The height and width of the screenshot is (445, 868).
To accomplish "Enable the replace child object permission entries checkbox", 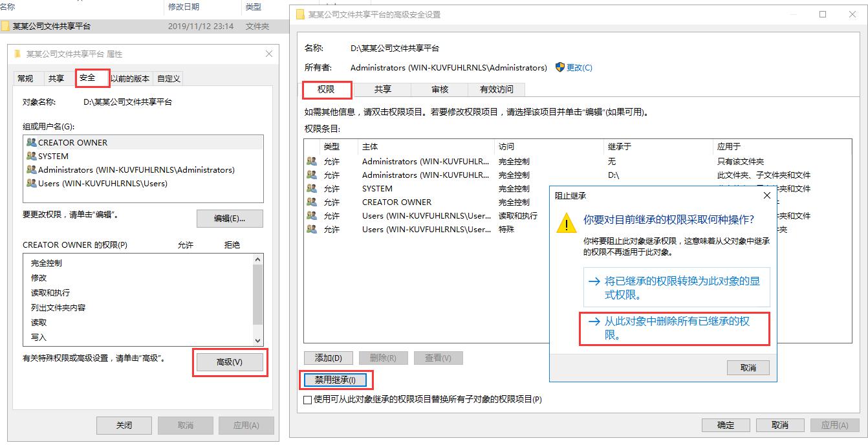I will pyautogui.click(x=308, y=399).
